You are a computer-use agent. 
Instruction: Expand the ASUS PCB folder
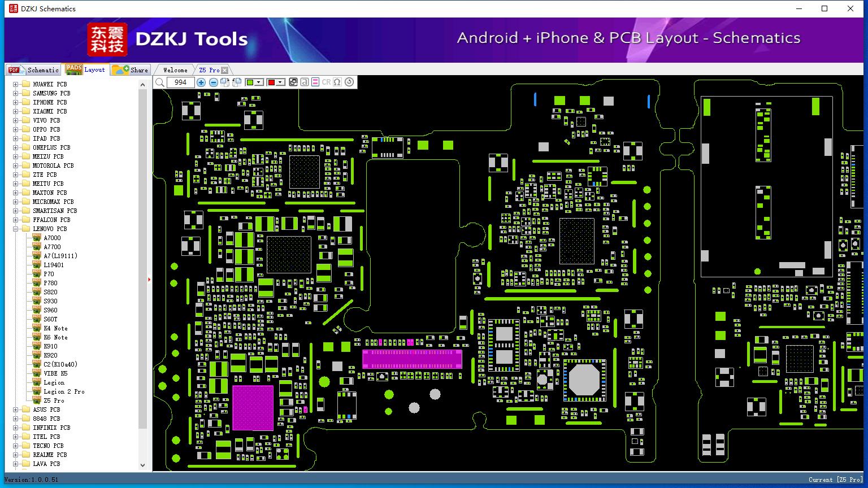(16, 409)
